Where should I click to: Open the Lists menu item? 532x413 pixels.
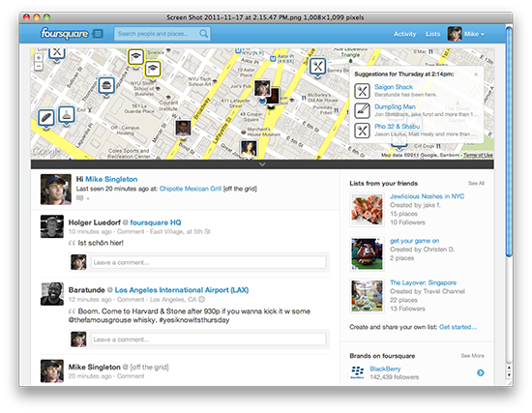(x=432, y=34)
